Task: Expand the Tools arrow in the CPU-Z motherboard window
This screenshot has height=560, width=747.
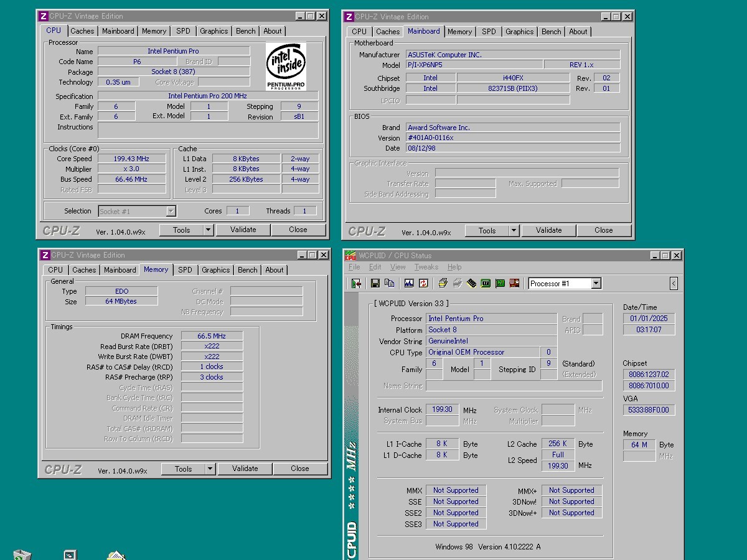Action: [x=514, y=231]
